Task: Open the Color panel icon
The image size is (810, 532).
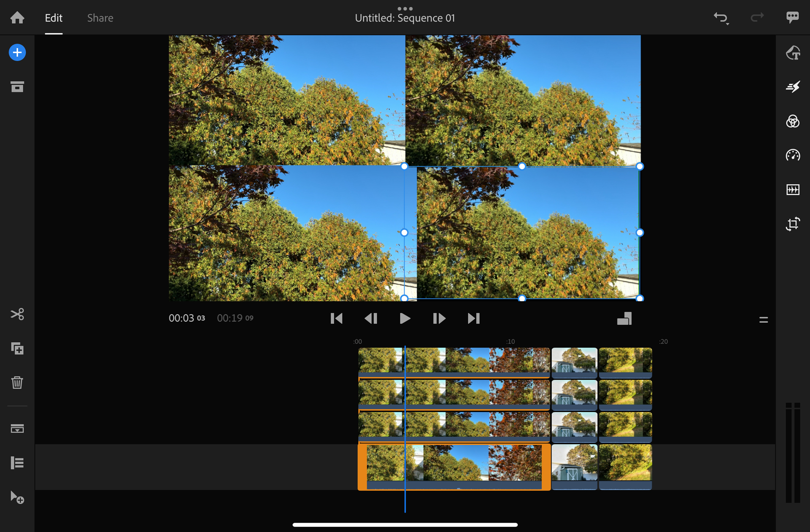Action: tap(793, 122)
